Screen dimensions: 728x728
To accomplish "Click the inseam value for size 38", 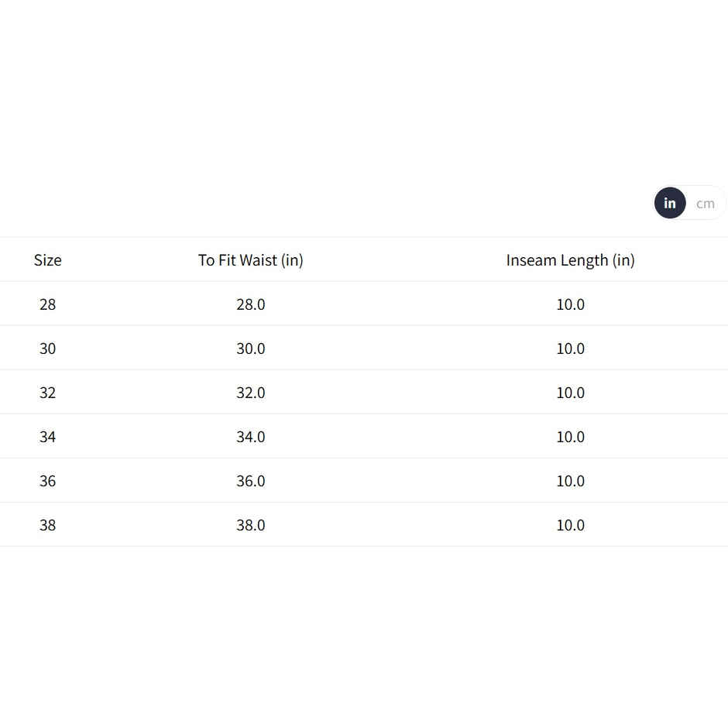I will [570, 525].
